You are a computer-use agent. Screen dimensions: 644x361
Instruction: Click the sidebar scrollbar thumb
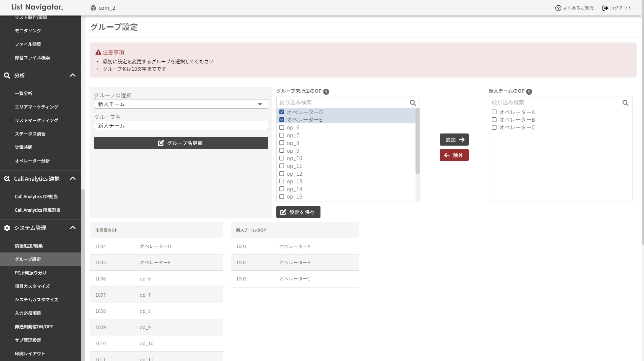[83, 275]
